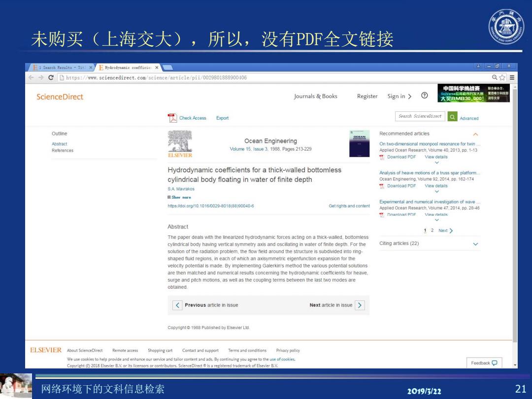Open Contact and support footer link
532x399 pixels.
click(200, 351)
